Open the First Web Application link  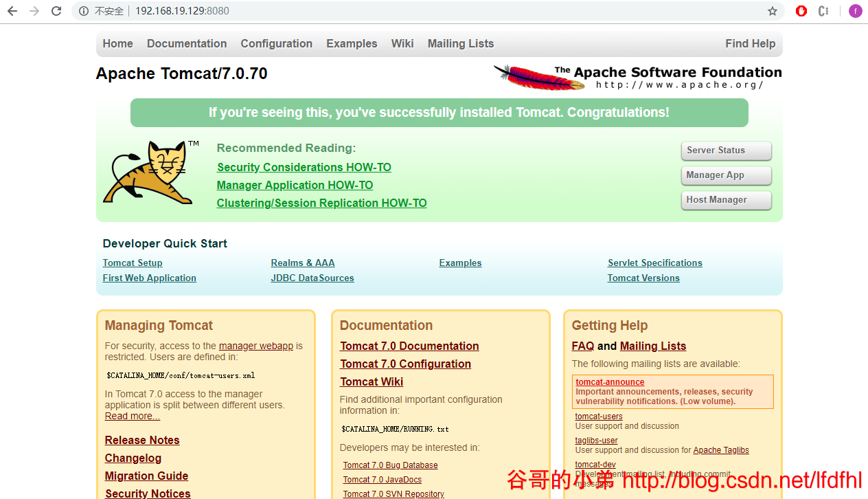[150, 278]
